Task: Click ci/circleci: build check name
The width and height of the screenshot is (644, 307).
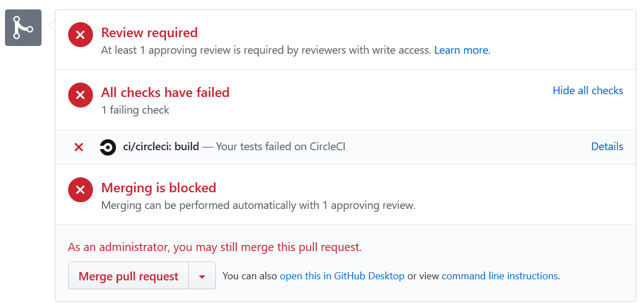Action: (161, 147)
